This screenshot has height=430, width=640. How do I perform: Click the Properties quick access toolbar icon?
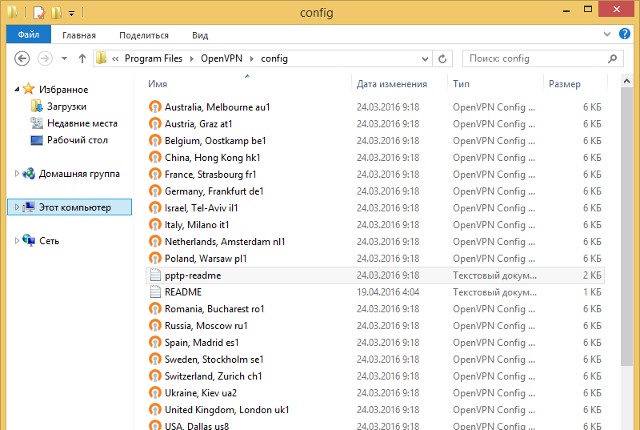[x=39, y=13]
